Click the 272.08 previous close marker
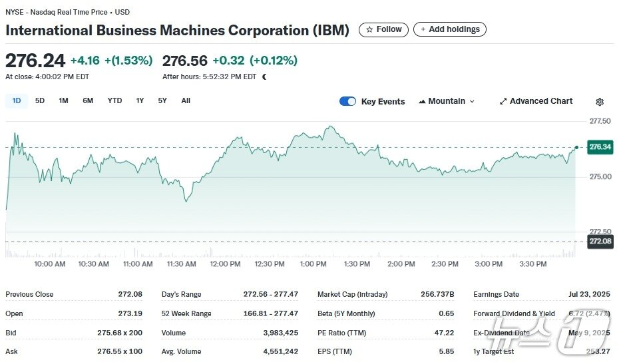The height and width of the screenshot is (364, 619). click(600, 242)
